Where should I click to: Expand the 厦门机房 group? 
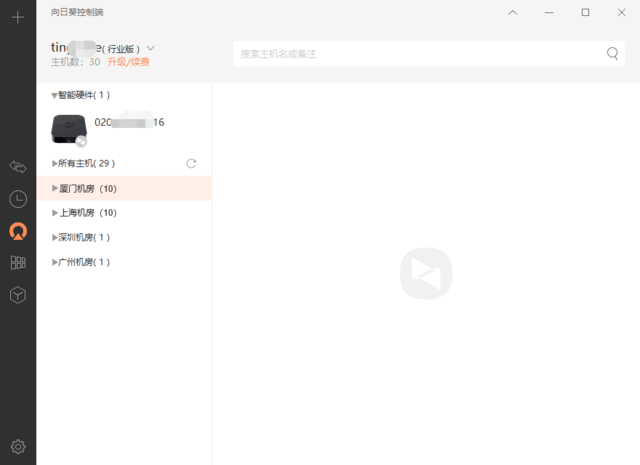[54, 188]
